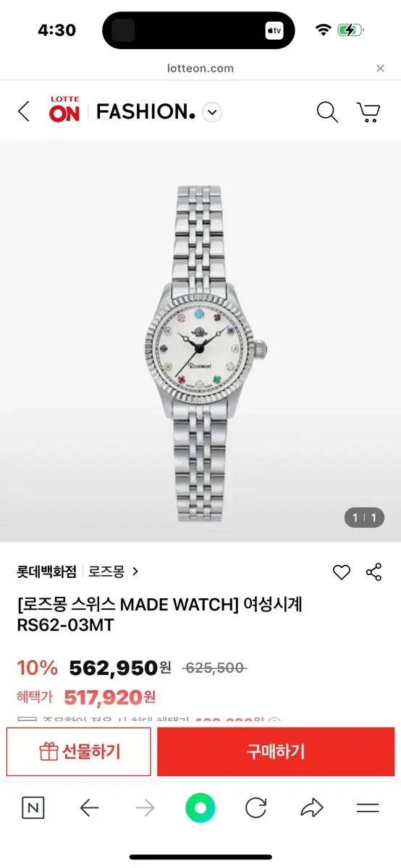Open the 롯데백화점 store link
This screenshot has width=401, height=868.
[46, 571]
